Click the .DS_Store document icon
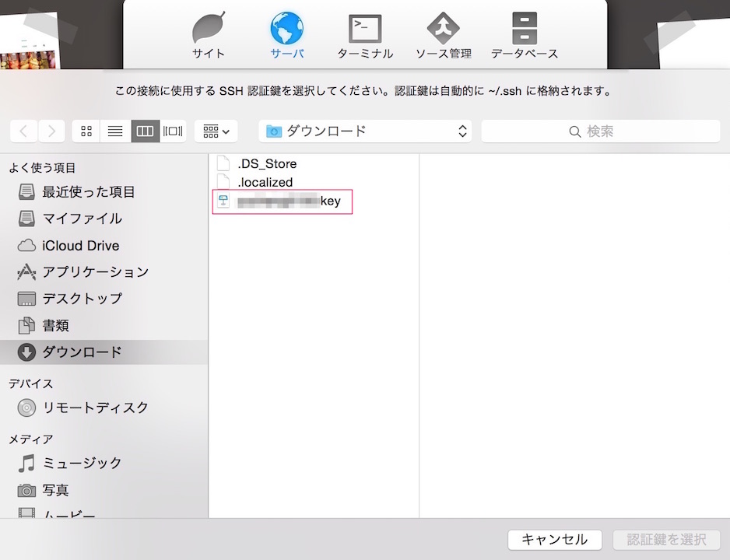Image resolution: width=730 pixels, height=560 pixels. coord(223,163)
